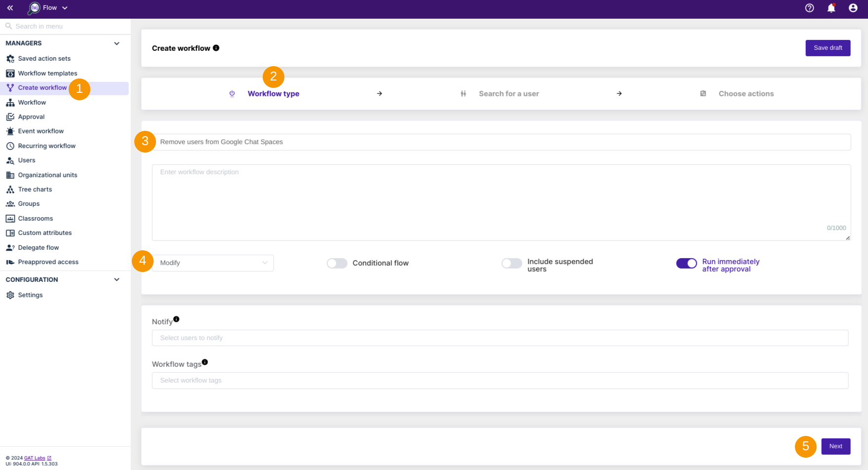Click info icon next to Workflow tags
This screenshot has width=868, height=470.
point(205,362)
